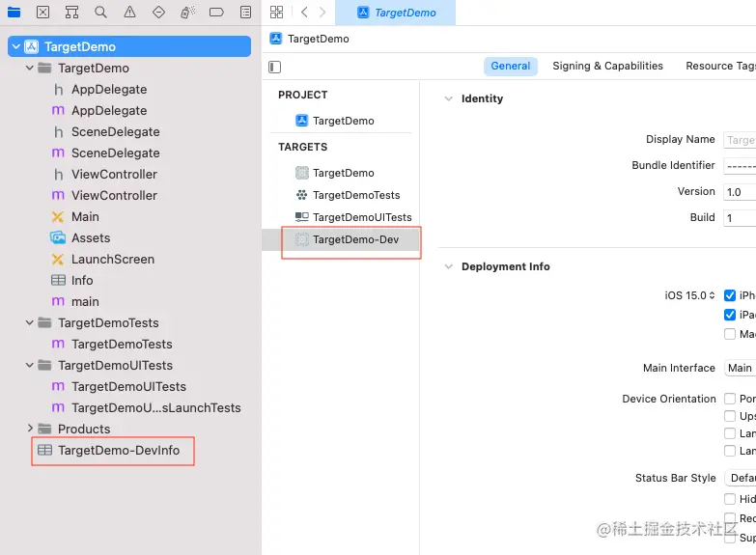Collapse the TargetDemo folder group

29,68
